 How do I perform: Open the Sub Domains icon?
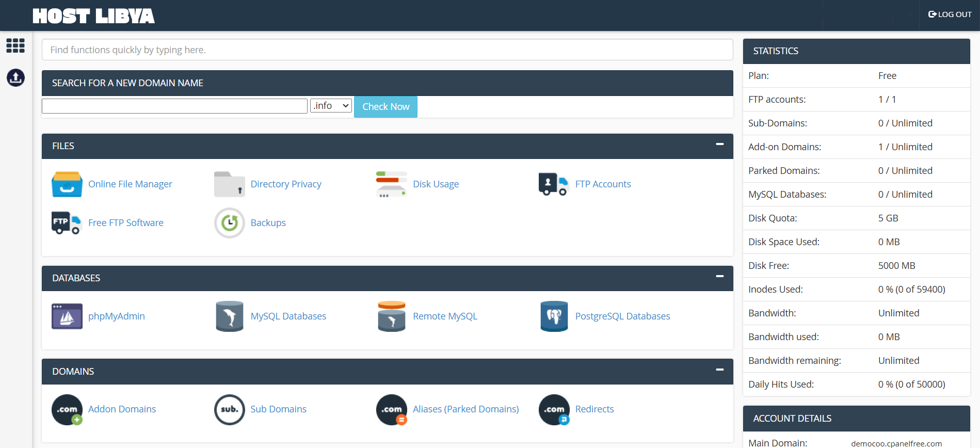[x=229, y=410]
